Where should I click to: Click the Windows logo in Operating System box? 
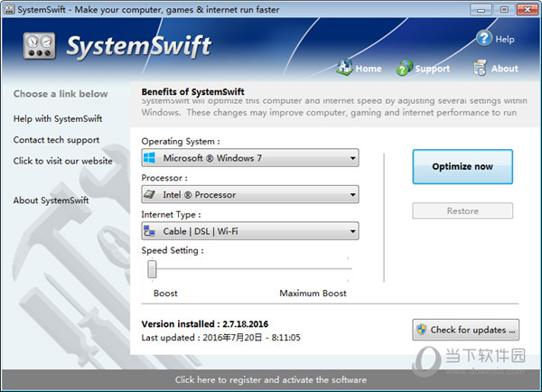(149, 158)
